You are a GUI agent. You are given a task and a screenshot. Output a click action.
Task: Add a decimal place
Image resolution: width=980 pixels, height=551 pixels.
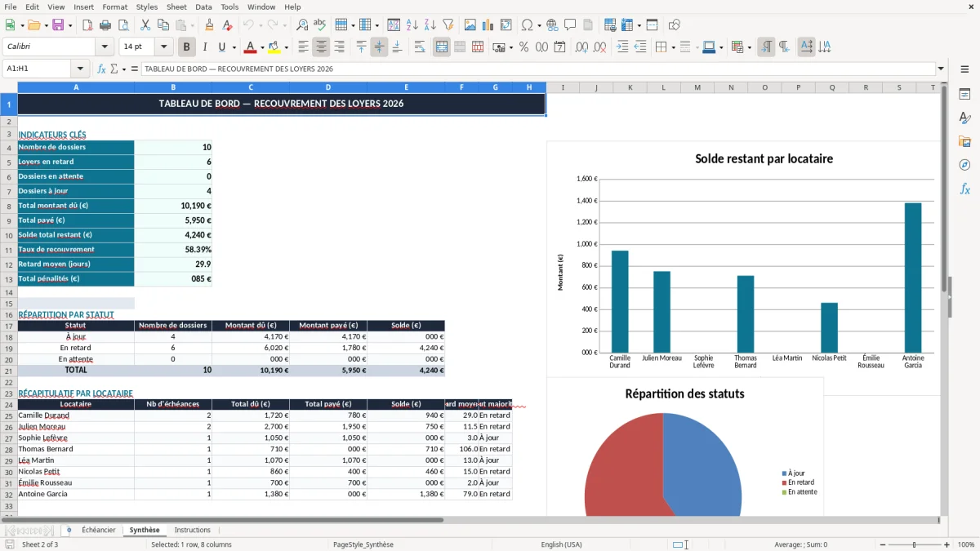pyautogui.click(x=582, y=47)
